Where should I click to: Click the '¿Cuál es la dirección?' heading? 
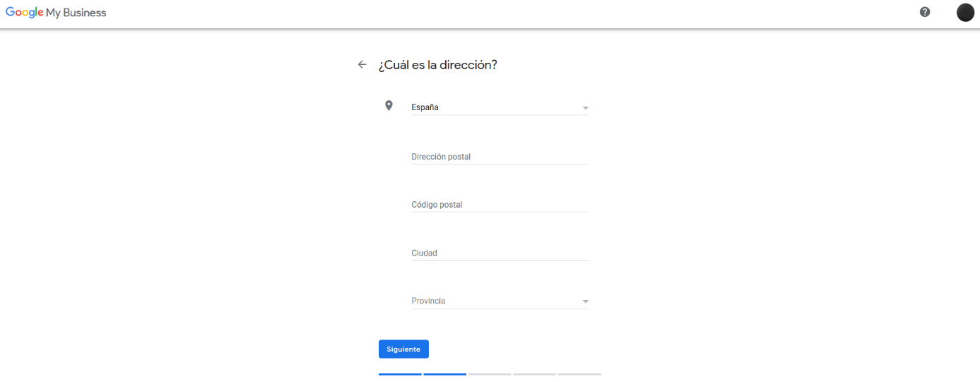[438, 65]
